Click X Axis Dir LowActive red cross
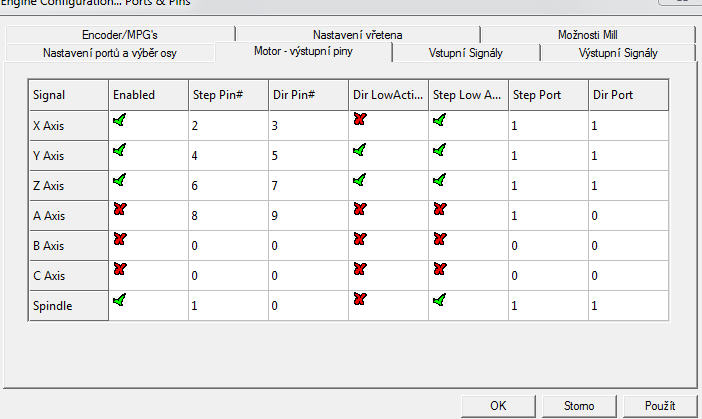702x419 pixels. point(360,120)
